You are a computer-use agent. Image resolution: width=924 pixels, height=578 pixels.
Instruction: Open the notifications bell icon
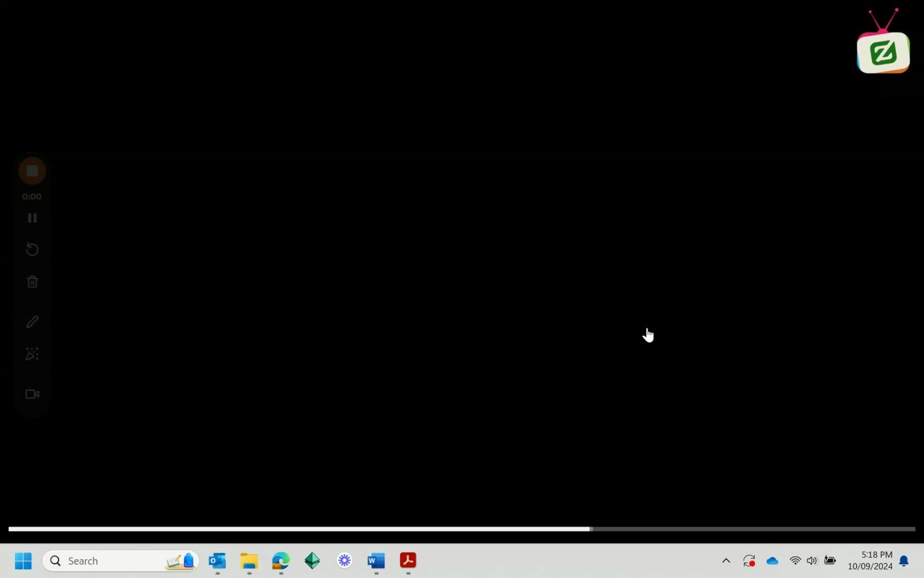click(x=904, y=561)
